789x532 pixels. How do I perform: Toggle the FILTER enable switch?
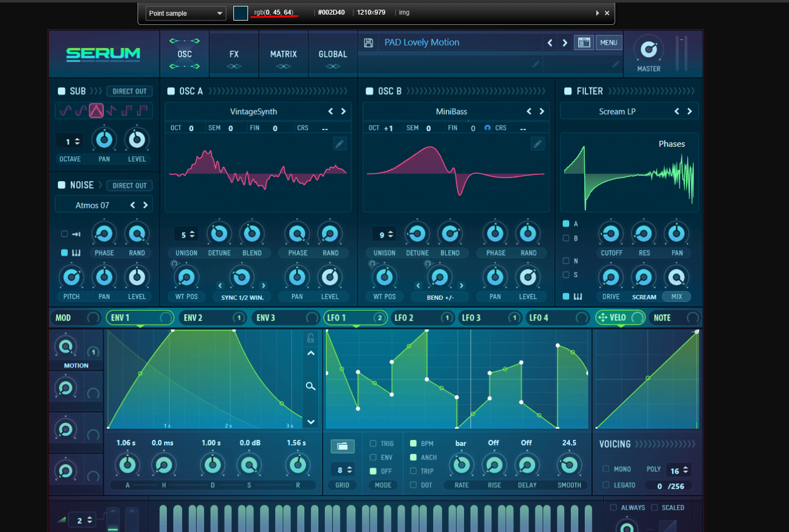(568, 91)
